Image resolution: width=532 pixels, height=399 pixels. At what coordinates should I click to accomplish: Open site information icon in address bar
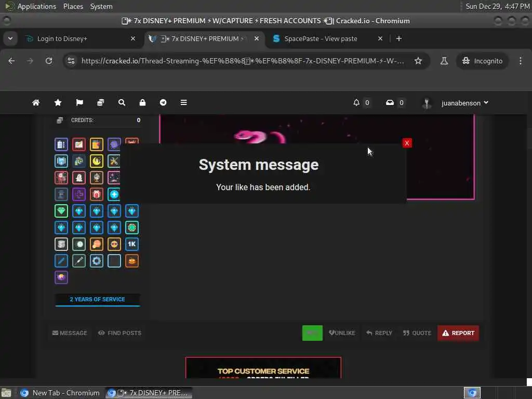(71, 61)
